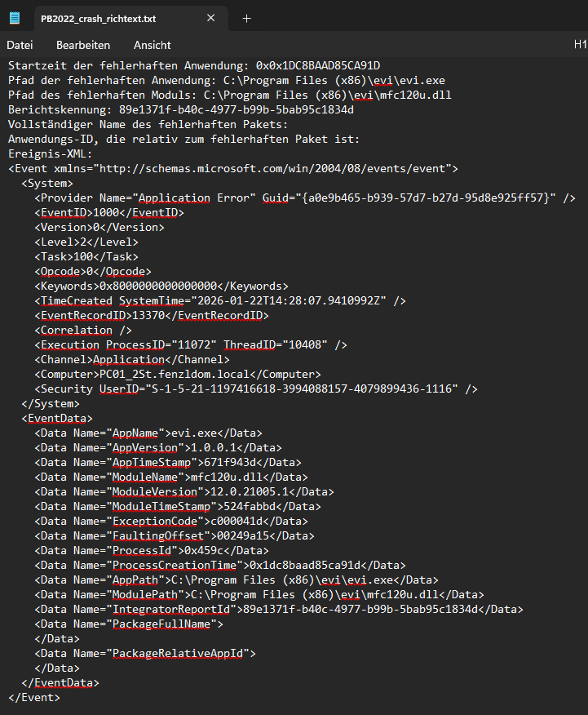The width and height of the screenshot is (588, 715).
Task: Close the PB2022_crash_richtext.txt tab
Action: (211, 18)
